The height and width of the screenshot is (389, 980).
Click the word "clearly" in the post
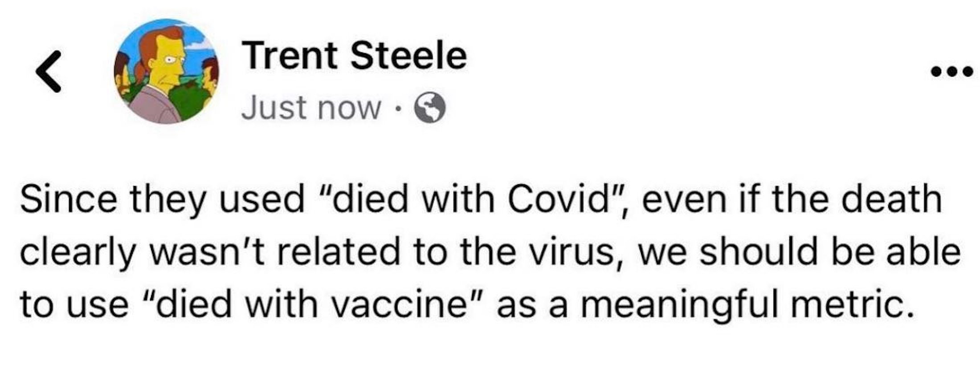click(x=77, y=252)
